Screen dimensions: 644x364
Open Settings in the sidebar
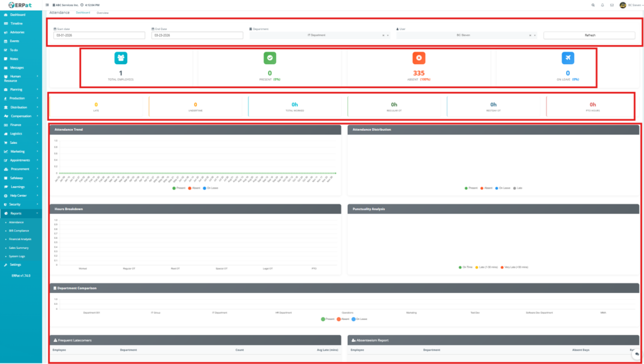click(15, 265)
